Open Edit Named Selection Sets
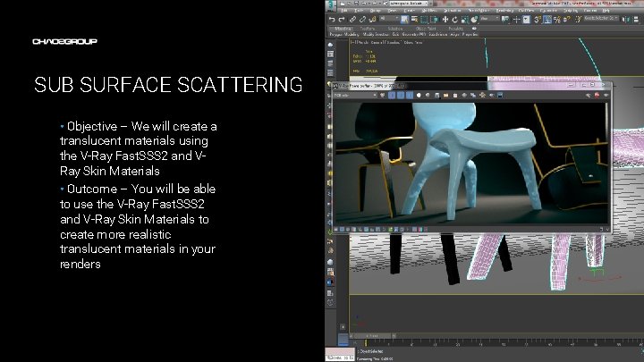 pyautogui.click(x=579, y=20)
